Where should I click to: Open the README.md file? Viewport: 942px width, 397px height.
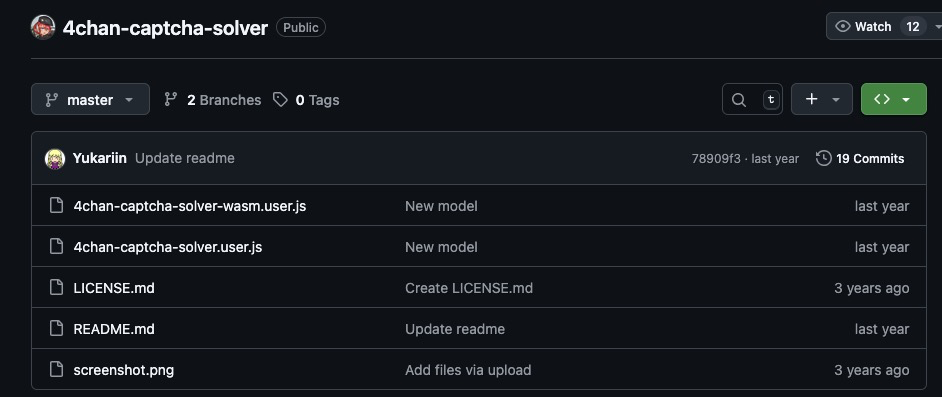point(114,329)
